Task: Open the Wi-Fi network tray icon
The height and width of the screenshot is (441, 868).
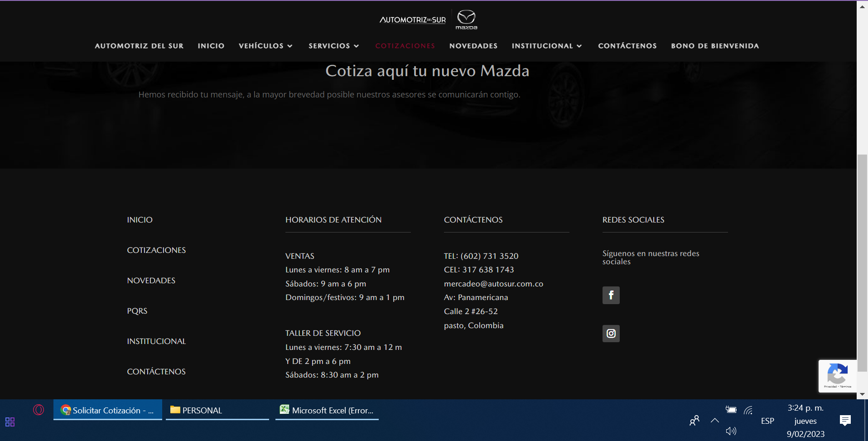Action: pos(748,410)
